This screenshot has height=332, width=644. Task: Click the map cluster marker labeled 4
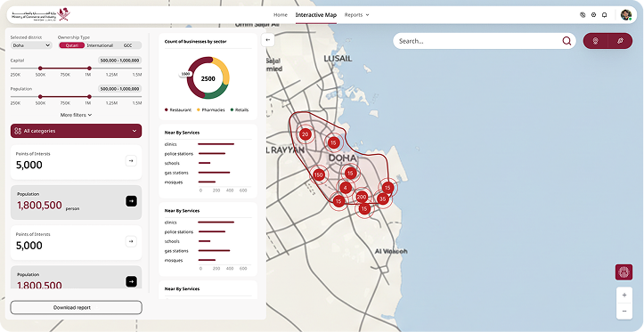tap(346, 188)
